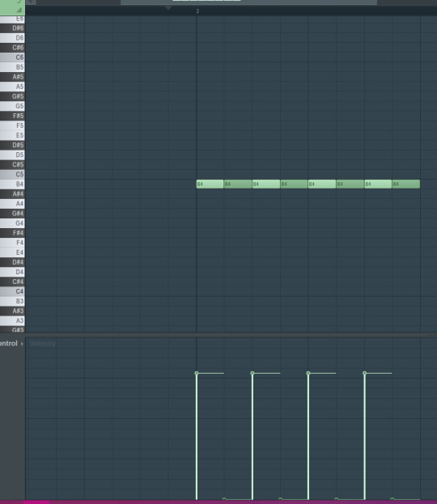Play the C4 piano key
Viewport: 437px width, 504px height.
click(x=12, y=291)
